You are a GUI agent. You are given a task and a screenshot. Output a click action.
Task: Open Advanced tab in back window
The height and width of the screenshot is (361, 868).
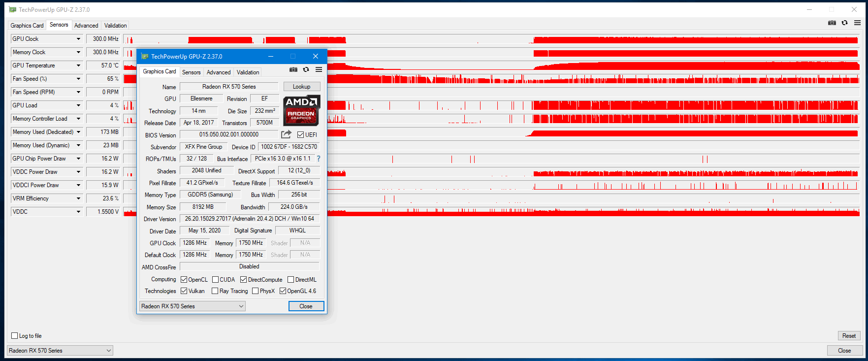(x=86, y=26)
